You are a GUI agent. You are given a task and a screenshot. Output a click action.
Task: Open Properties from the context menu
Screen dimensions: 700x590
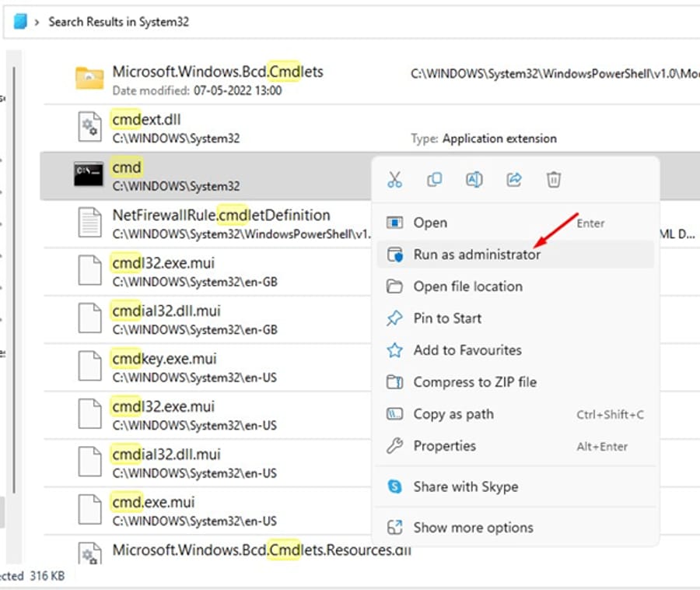pyautogui.click(x=516, y=446)
